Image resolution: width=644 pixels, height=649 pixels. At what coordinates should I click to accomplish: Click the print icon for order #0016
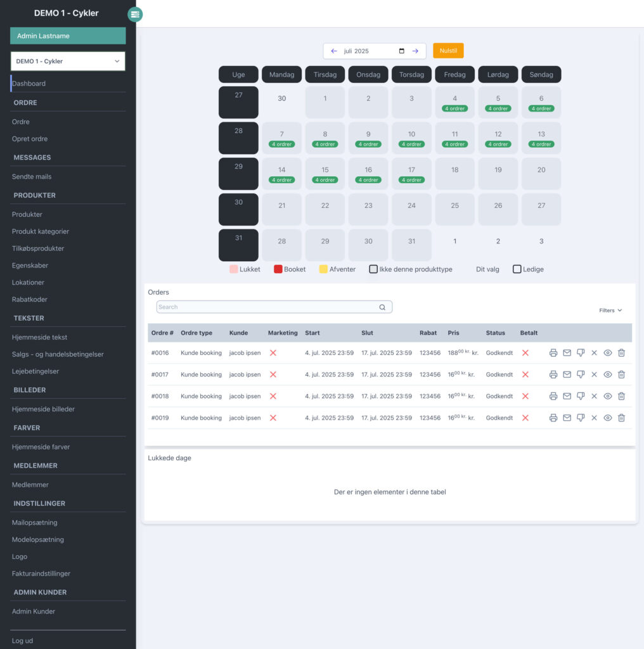tap(553, 352)
